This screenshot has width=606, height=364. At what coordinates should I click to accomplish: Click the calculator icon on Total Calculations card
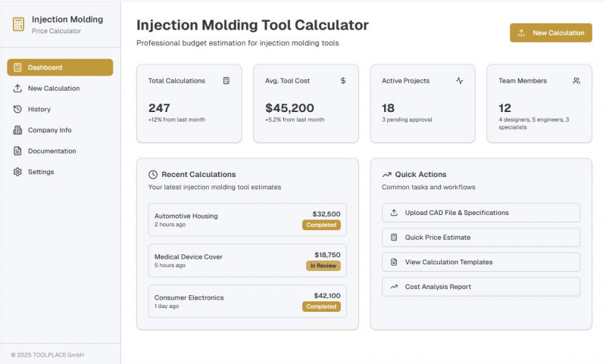point(226,80)
